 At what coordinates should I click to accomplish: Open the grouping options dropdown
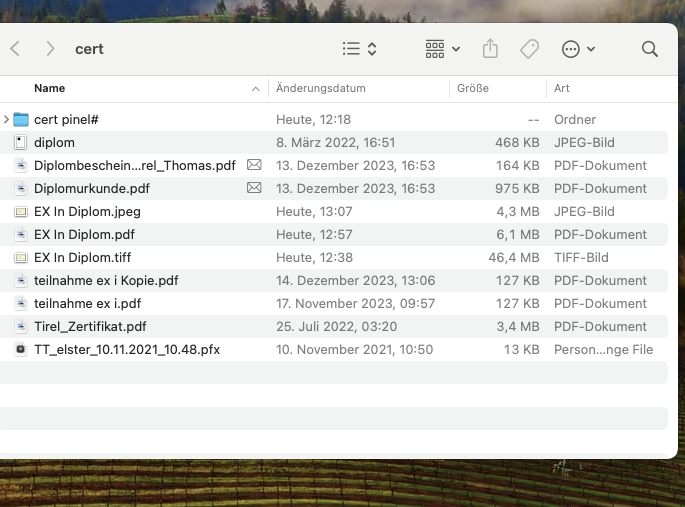click(442, 49)
